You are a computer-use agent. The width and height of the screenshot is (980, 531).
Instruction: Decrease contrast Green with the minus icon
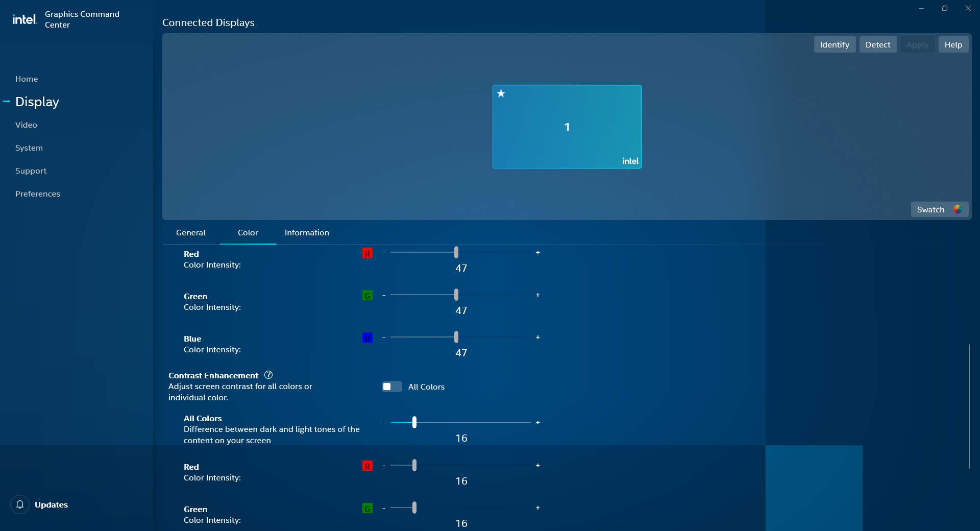[384, 508]
